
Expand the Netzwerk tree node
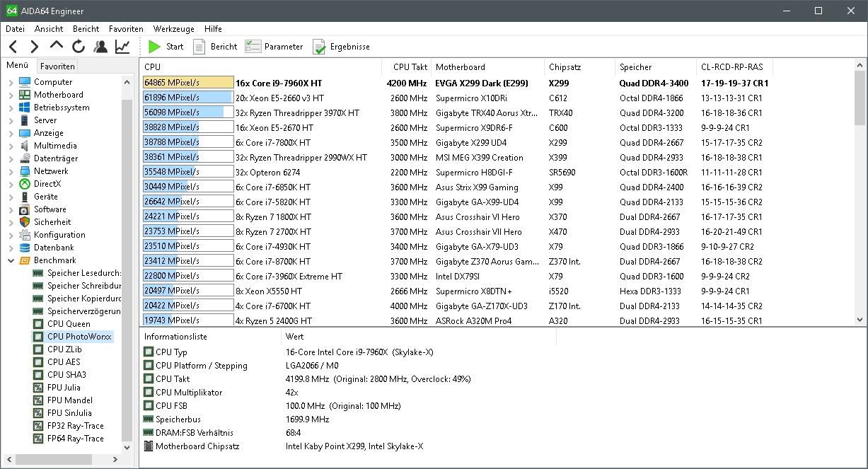point(11,171)
